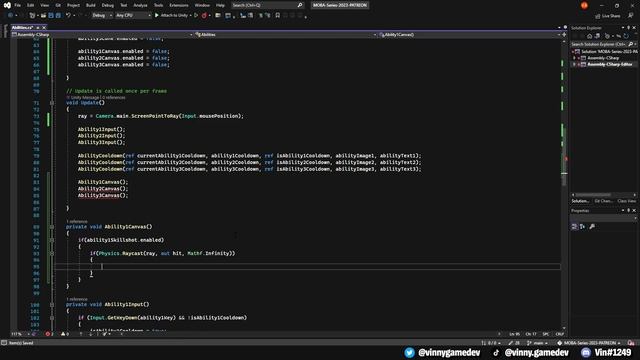Click the red hot reload icon
Screen dimensions: 640x360
[204, 16]
